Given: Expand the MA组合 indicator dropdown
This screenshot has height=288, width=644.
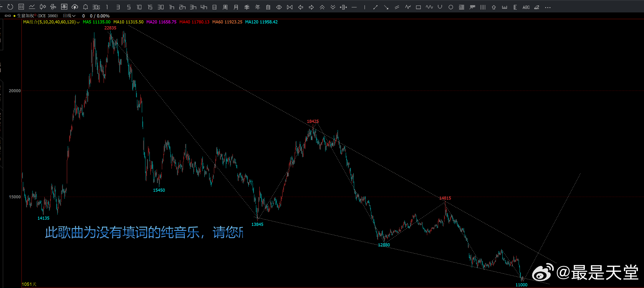Looking at the screenshot, I should (78, 22).
